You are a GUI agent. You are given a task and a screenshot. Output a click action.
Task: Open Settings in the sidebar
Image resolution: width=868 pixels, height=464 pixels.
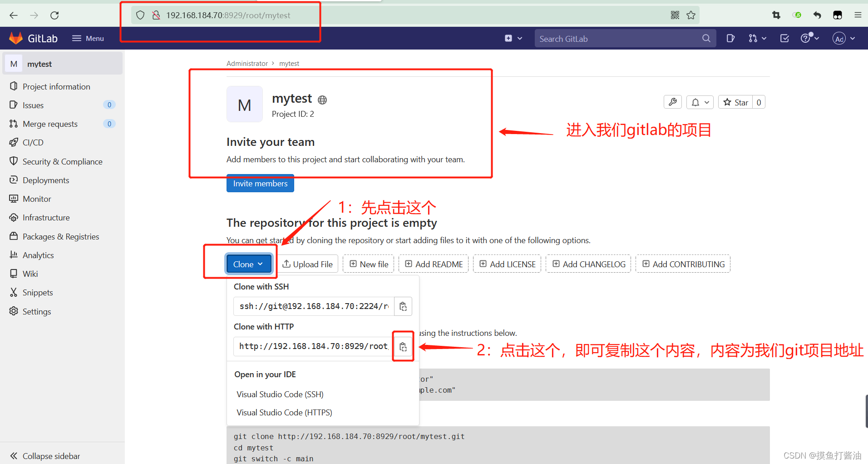[37, 312]
